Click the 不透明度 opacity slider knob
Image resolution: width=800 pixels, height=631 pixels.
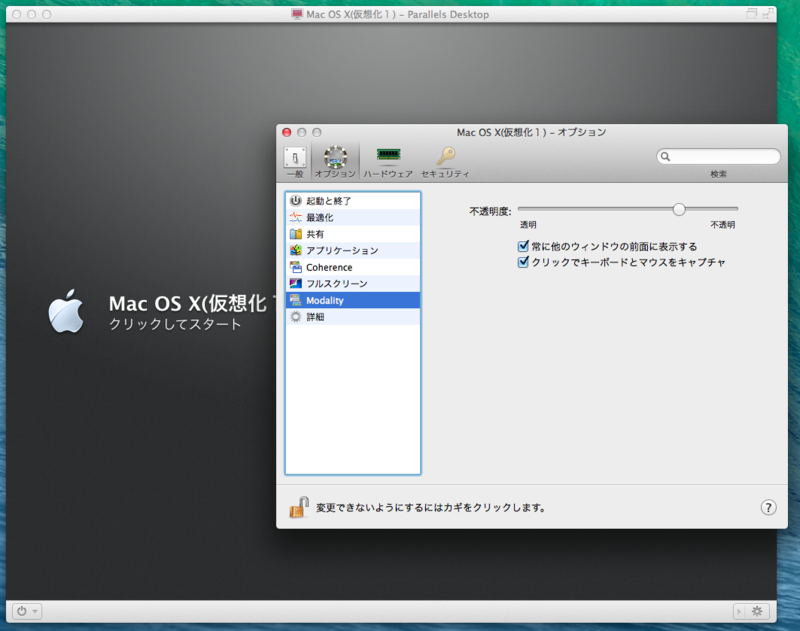pyautogui.click(x=679, y=209)
